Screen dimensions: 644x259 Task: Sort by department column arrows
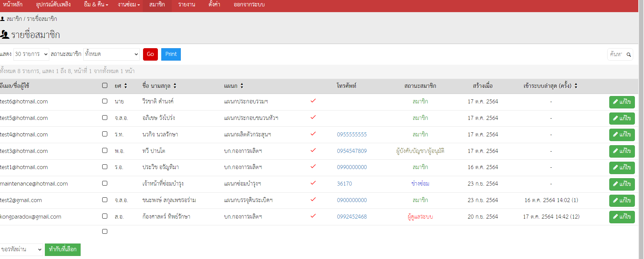click(242, 86)
